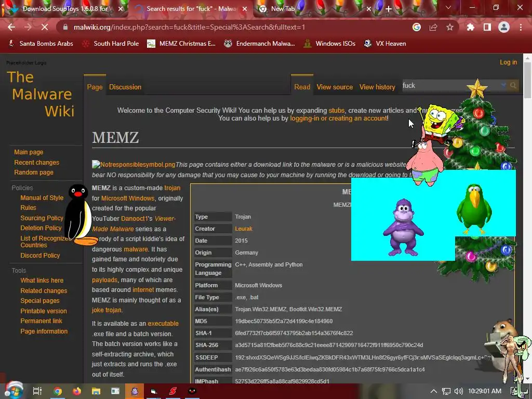The width and height of the screenshot is (532, 399).
Task: Open the South Hard Pole bookmark
Action: [x=111, y=44]
